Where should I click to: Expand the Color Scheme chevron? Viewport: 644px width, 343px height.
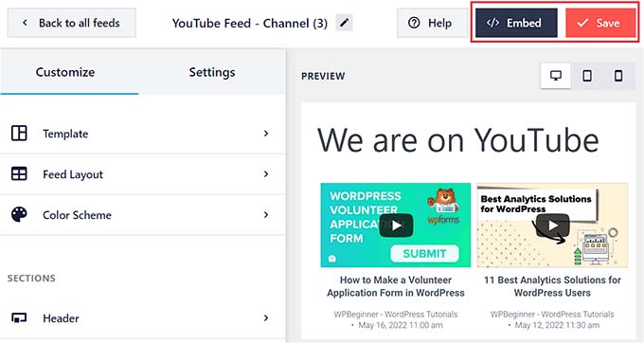click(x=266, y=214)
